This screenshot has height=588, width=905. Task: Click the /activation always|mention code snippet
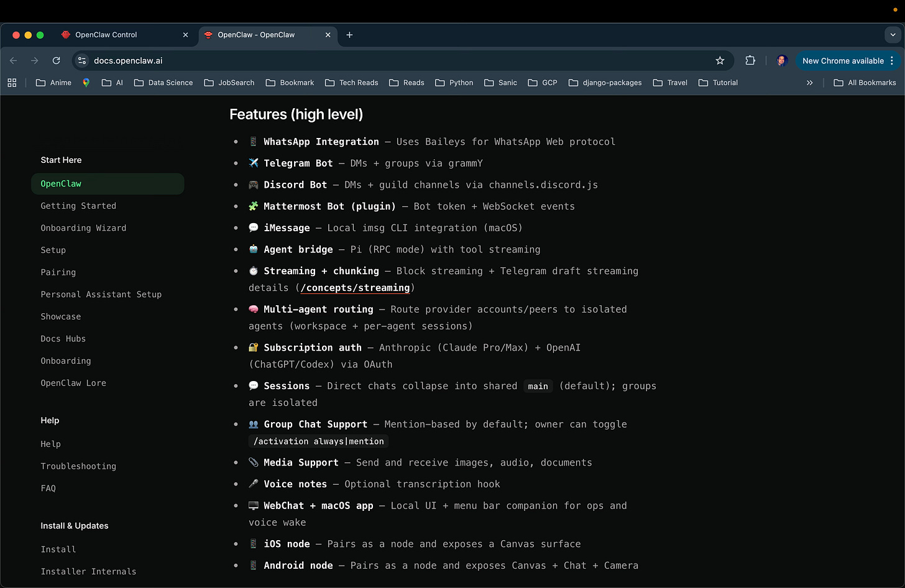click(x=318, y=441)
